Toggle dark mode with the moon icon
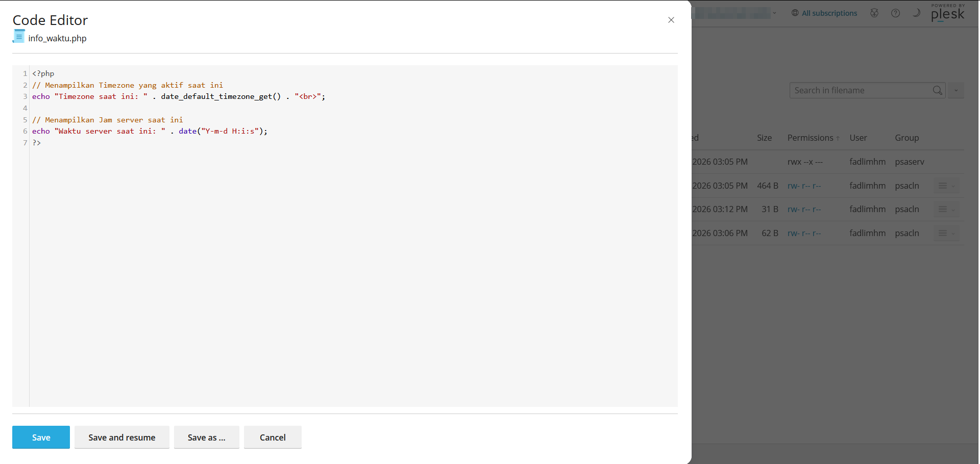Viewport: 980px width, 464px height. click(x=917, y=13)
